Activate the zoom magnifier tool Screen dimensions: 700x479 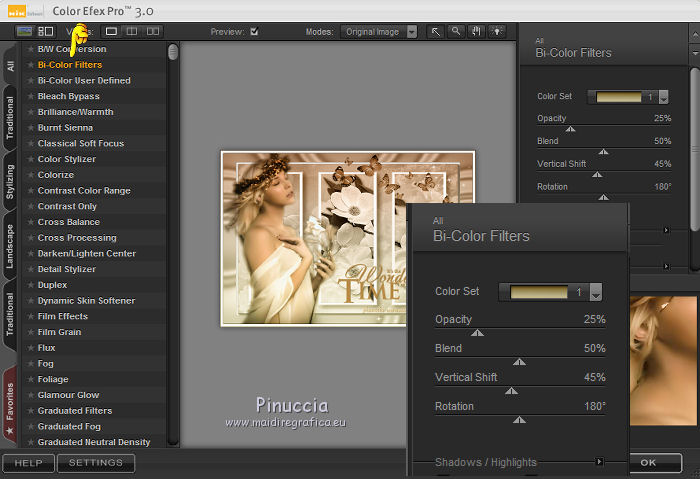point(455,32)
